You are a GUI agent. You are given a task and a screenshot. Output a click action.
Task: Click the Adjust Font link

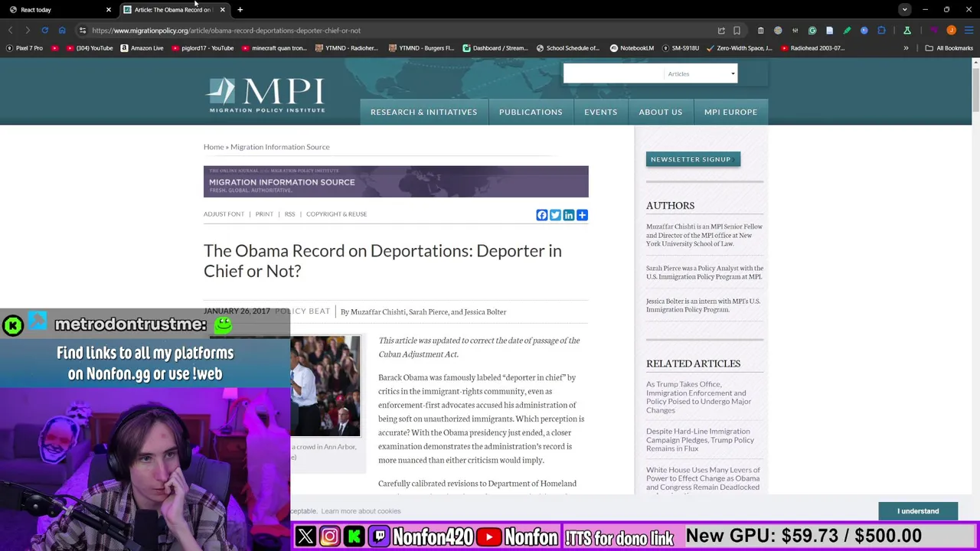coord(224,214)
